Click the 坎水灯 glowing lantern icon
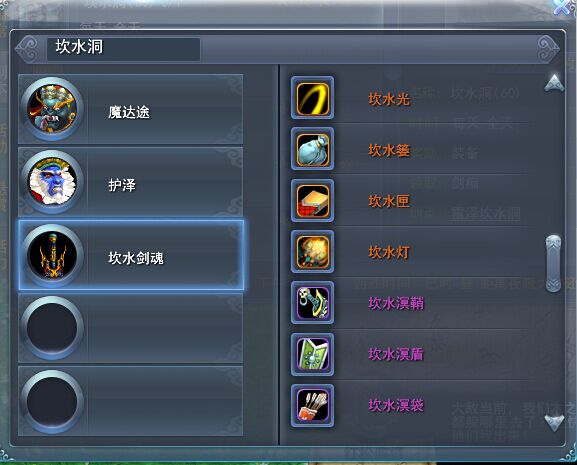The height and width of the screenshot is (465, 577). coord(312,252)
